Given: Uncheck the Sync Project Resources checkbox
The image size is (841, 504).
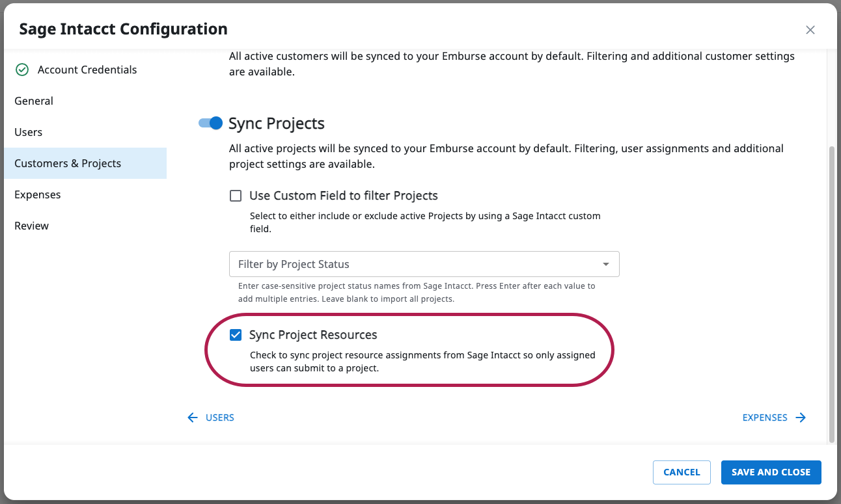Looking at the screenshot, I should pos(236,335).
